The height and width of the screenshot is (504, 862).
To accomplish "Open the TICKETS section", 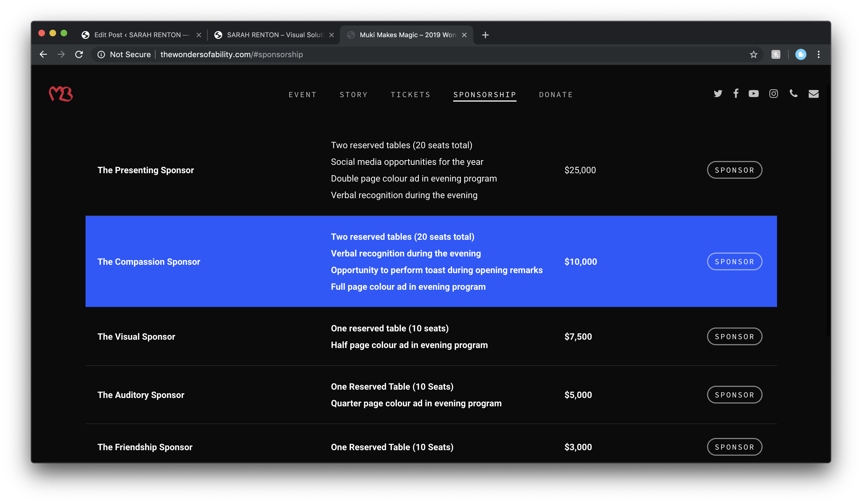I will tap(410, 95).
